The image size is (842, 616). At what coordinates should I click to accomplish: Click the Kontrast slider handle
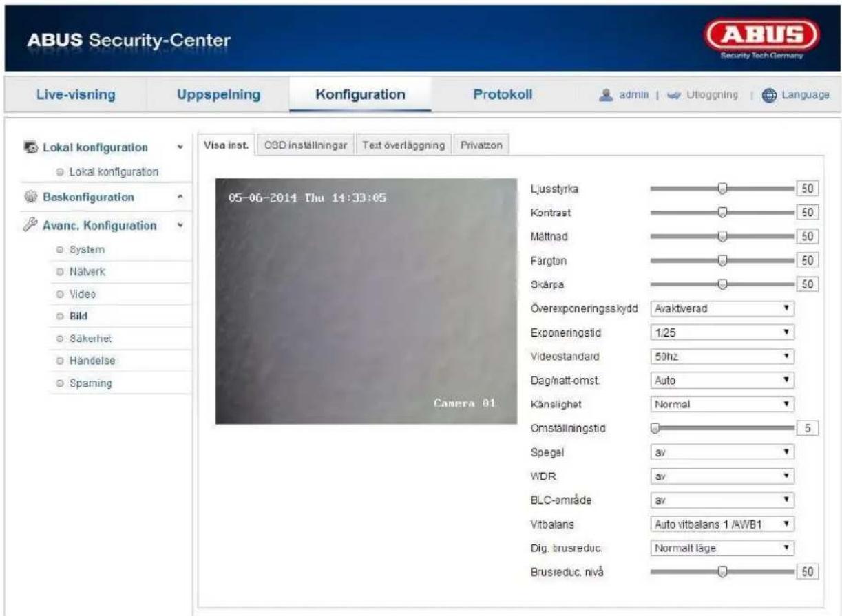(722, 212)
